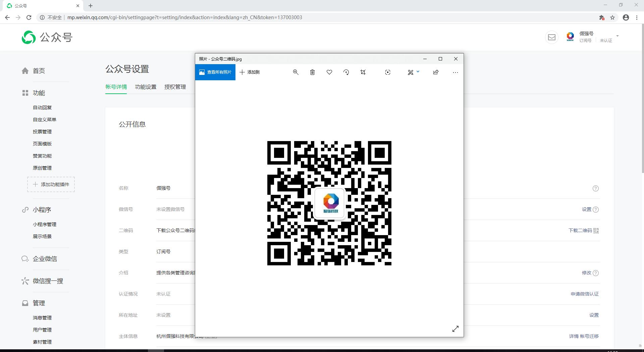Viewport: 644px width, 352px height.
Task: Share the photo from the viewer
Action: click(435, 72)
